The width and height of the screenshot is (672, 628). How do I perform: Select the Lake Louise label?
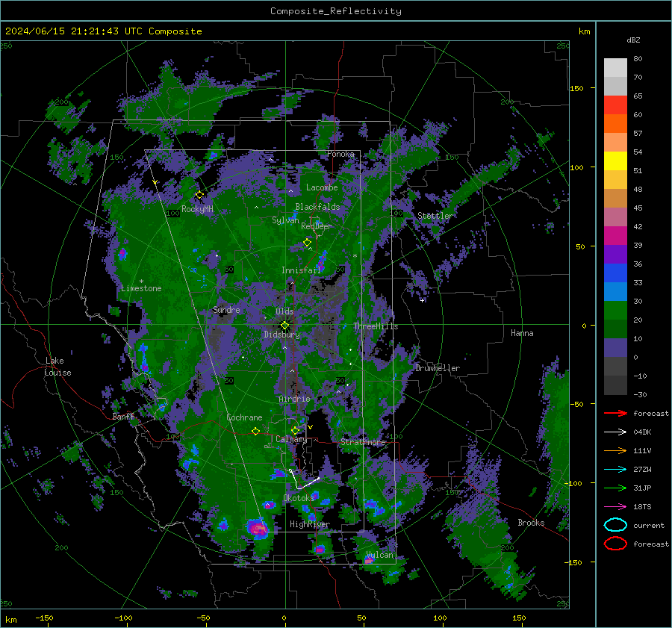pos(57,367)
